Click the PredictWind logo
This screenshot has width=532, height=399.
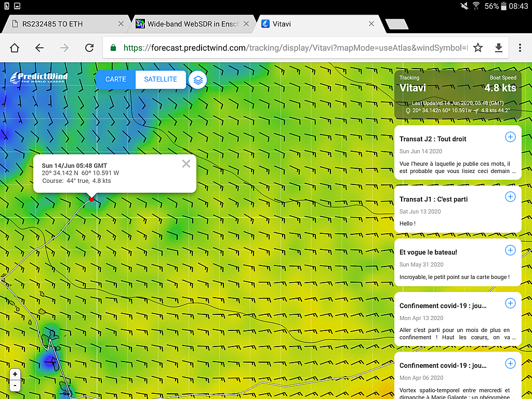coord(38,78)
